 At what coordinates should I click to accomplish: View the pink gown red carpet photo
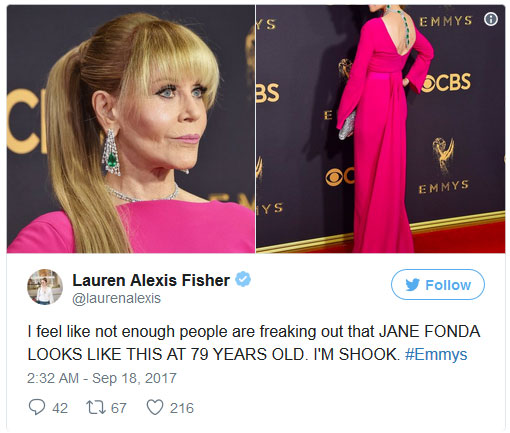pos(381,129)
